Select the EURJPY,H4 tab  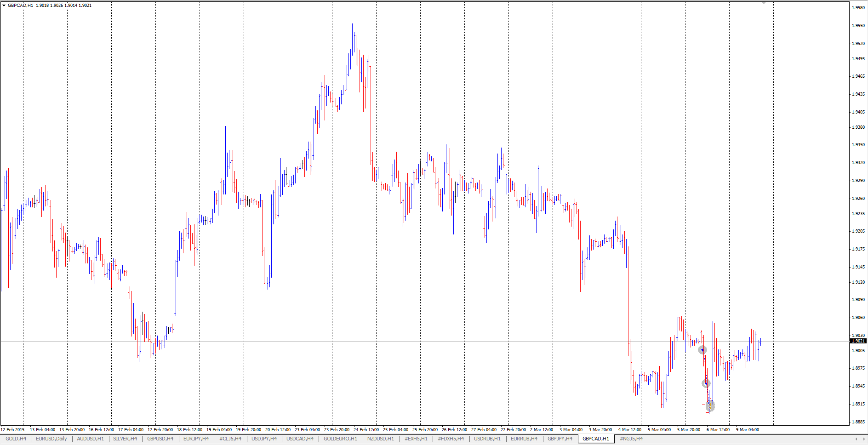tap(196, 439)
